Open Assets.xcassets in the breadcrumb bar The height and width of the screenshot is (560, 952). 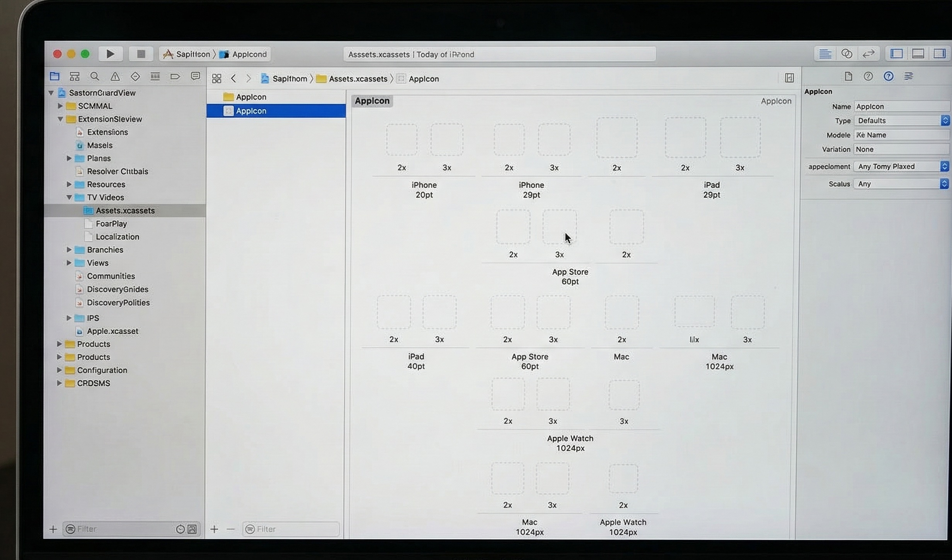coord(358,79)
